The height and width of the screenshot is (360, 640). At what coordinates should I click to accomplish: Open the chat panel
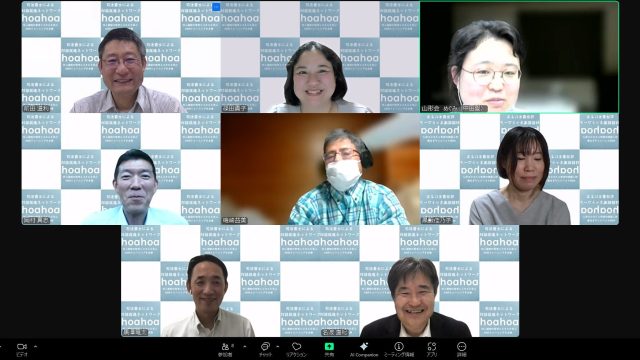(x=265, y=349)
